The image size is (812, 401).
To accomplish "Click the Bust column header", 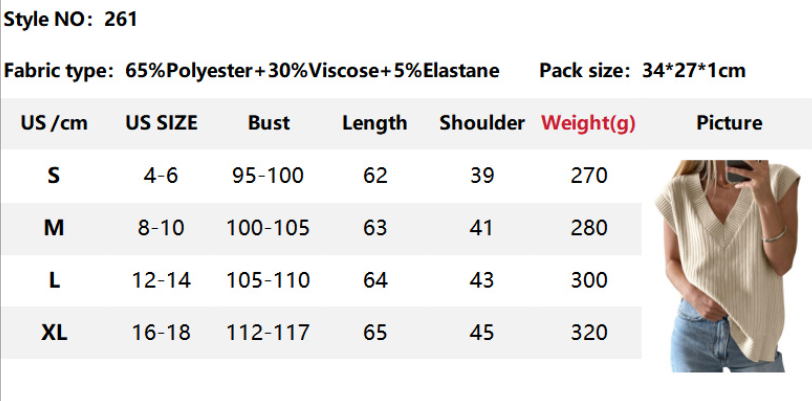I will (268, 124).
